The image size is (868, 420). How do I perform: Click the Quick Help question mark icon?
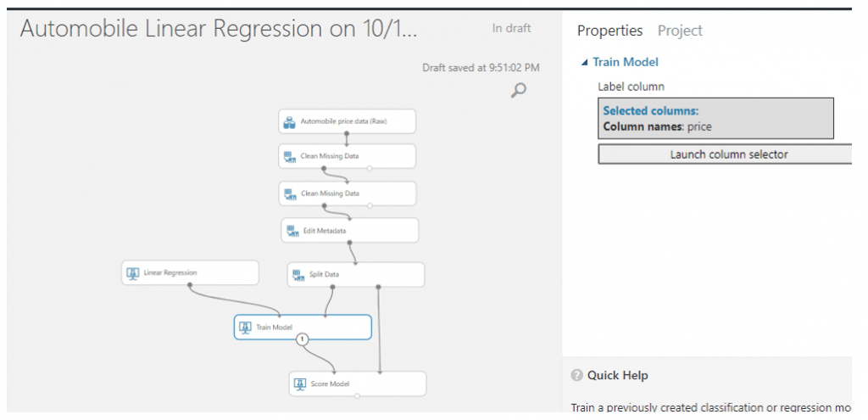576,375
